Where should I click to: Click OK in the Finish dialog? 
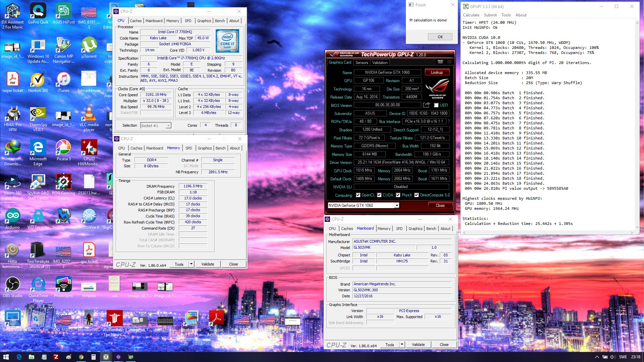pyautogui.click(x=440, y=37)
